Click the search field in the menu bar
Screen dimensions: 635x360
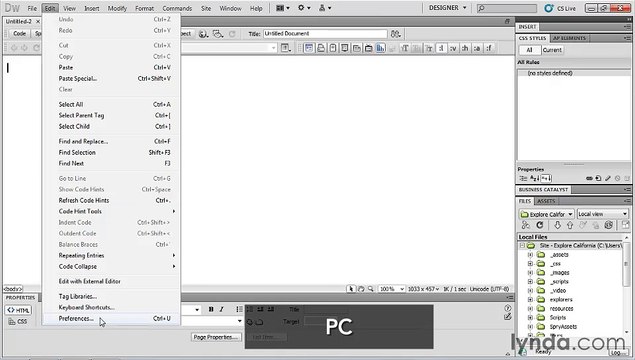coord(507,8)
